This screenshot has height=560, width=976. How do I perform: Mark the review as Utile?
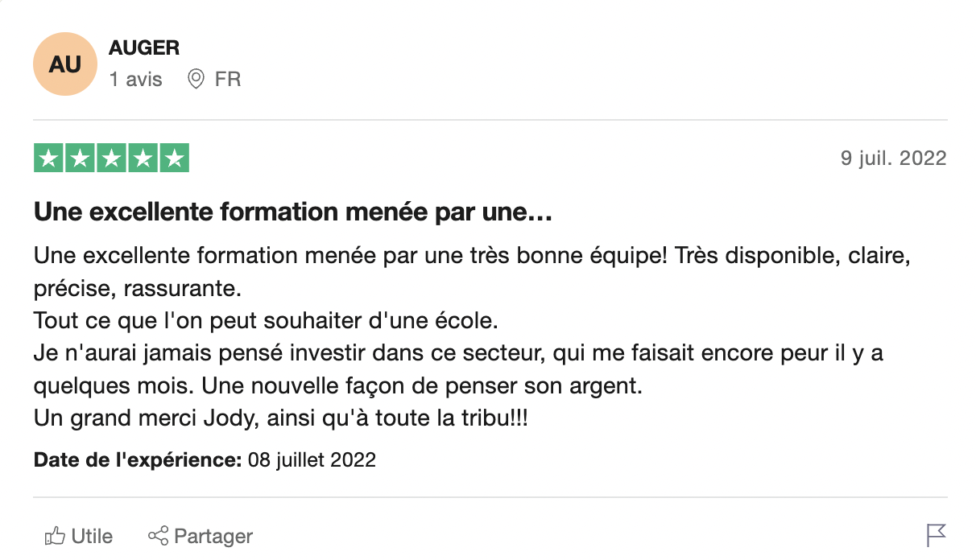(x=91, y=536)
